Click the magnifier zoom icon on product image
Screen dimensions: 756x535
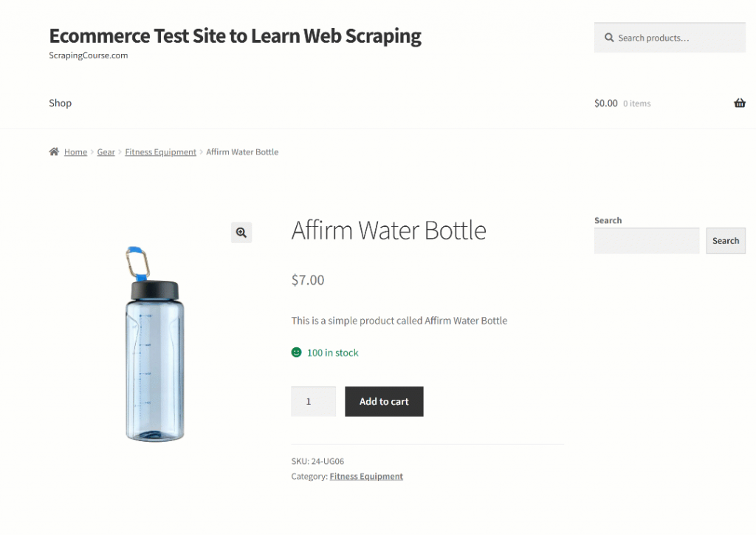point(241,233)
